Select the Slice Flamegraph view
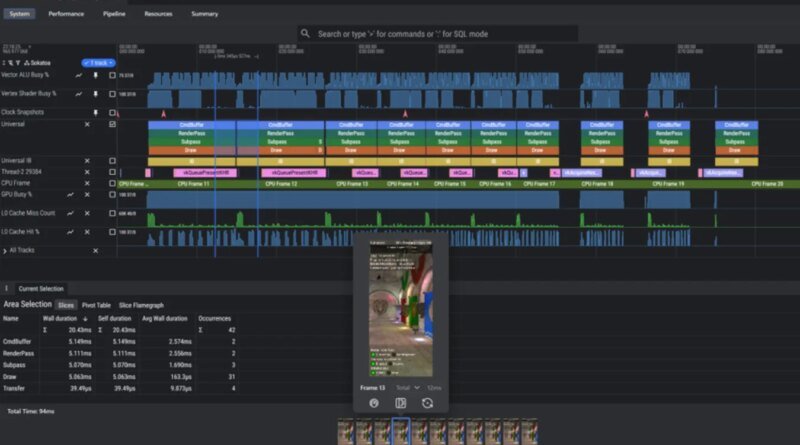800x445 pixels. tap(141, 305)
